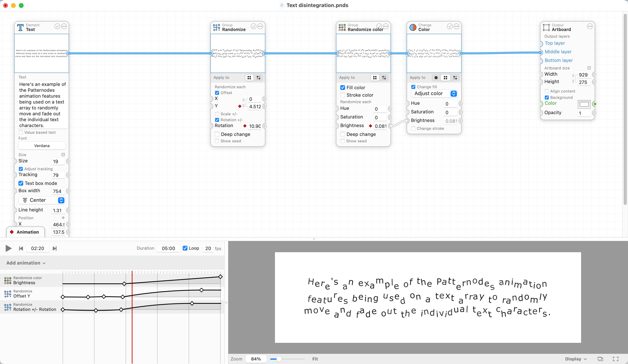628x364 pixels.
Task: Select the Bottom layer output
Action: coord(559,60)
